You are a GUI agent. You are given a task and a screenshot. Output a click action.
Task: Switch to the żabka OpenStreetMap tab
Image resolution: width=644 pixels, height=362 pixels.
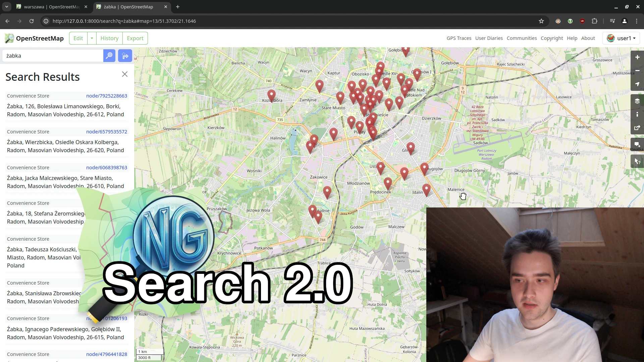(x=132, y=7)
